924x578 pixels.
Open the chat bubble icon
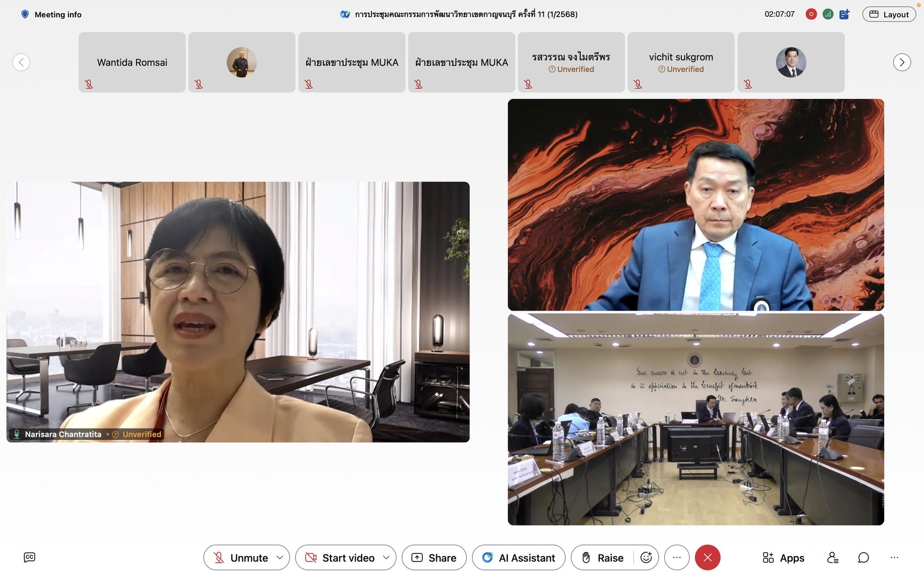point(863,558)
